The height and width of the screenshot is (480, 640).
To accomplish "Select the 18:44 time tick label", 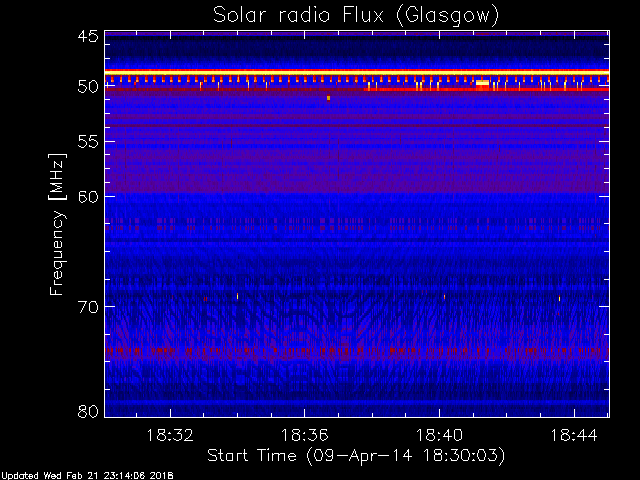I will click(x=574, y=435).
